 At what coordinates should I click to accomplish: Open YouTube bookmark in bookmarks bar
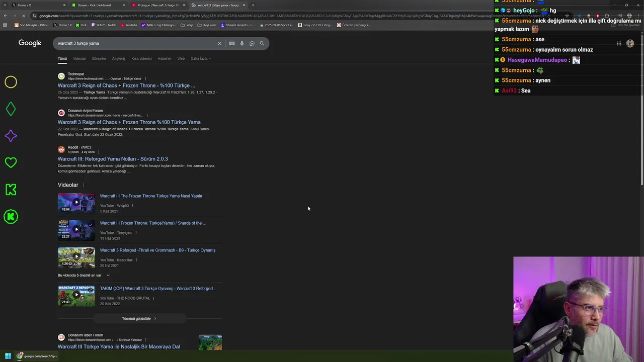[128, 25]
